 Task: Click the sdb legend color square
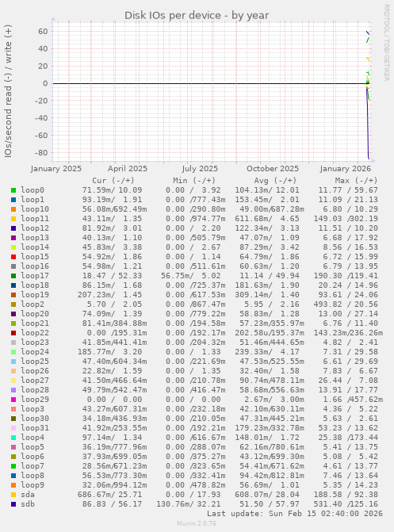[13, 504]
